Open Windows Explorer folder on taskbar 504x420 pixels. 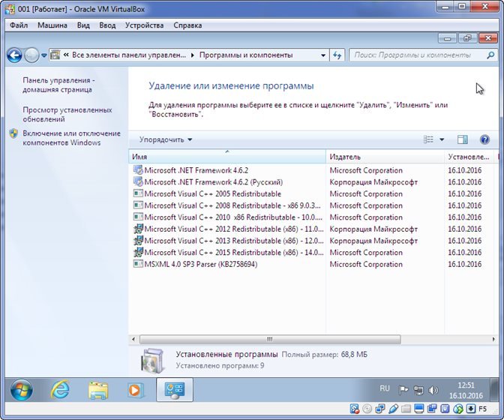(x=98, y=391)
